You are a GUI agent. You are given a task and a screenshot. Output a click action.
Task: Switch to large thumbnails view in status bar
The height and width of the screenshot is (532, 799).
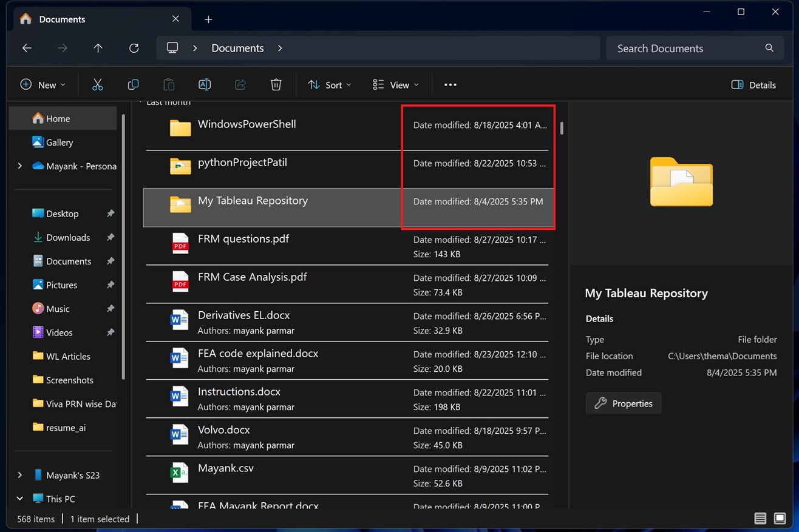pyautogui.click(x=780, y=519)
